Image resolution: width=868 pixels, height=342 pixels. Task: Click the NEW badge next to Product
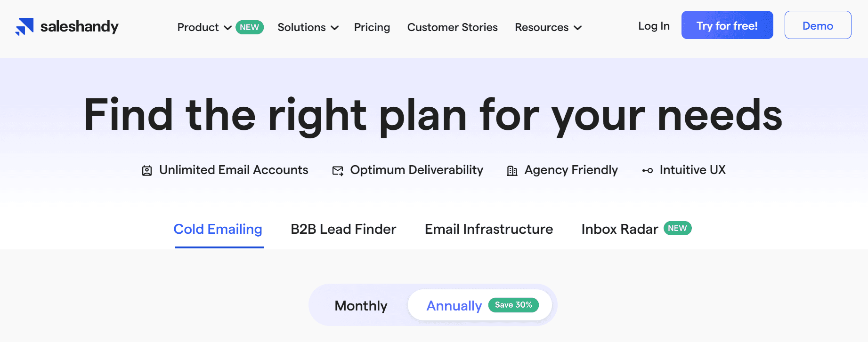[x=250, y=27]
